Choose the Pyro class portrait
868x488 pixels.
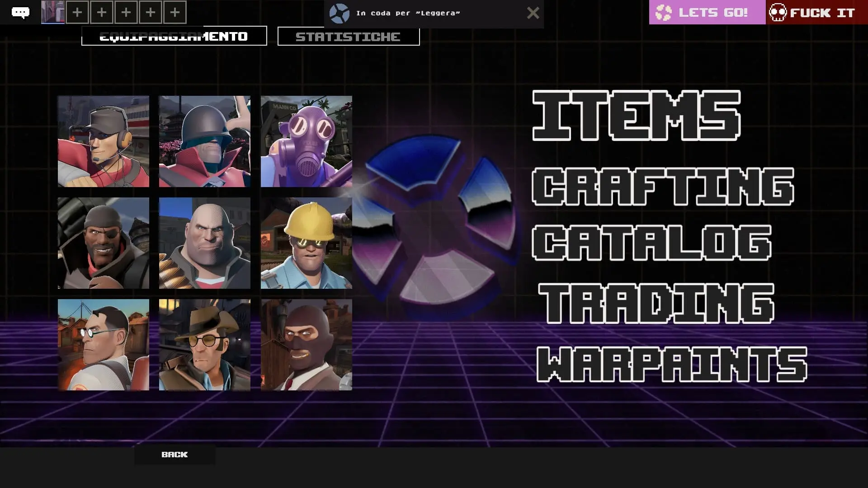pos(306,141)
